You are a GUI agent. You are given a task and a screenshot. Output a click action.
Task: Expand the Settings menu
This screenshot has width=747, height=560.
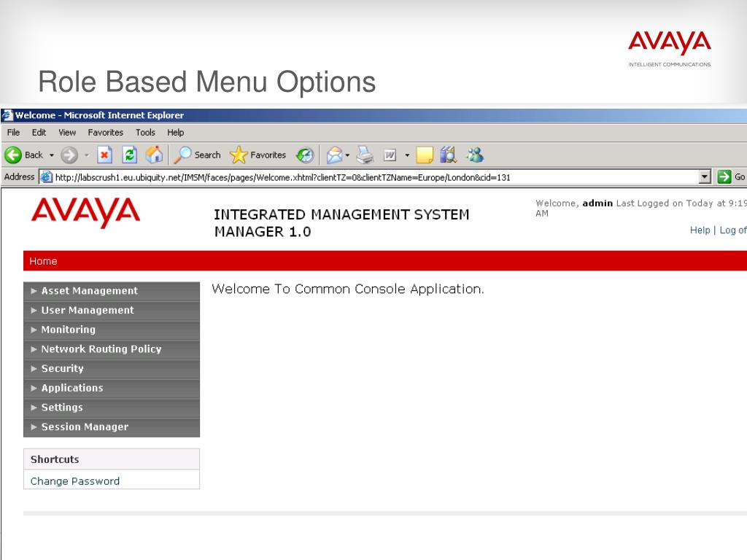coord(112,408)
